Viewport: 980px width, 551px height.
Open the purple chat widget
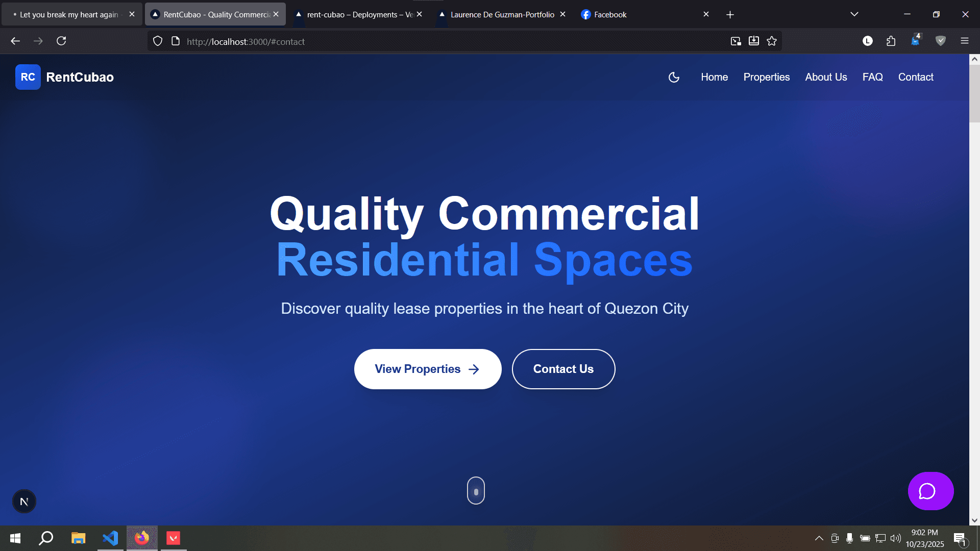[x=930, y=491]
